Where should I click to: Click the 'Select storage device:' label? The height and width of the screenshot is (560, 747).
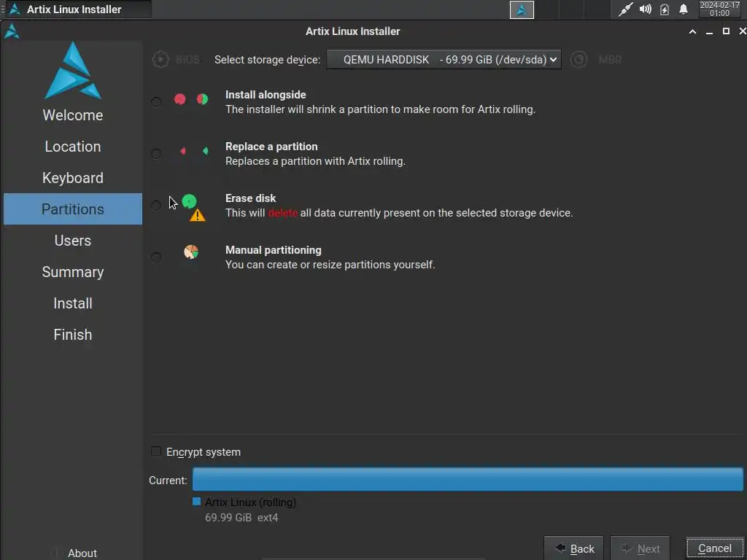[x=267, y=60]
